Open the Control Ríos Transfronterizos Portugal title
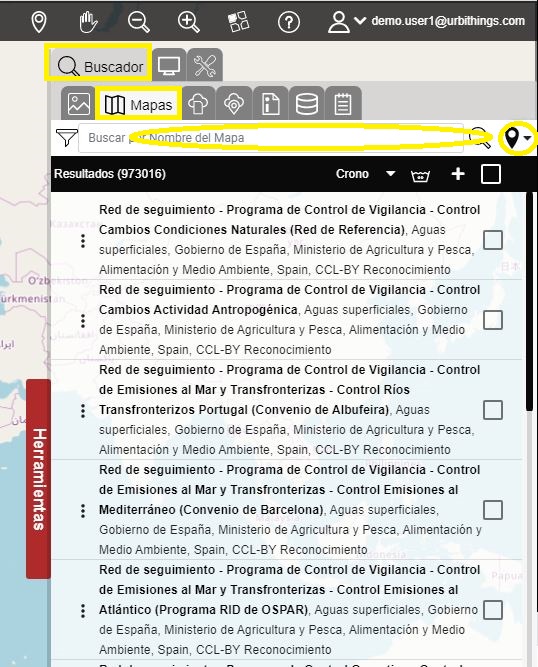Image resolution: width=538 pixels, height=667 pixels. click(290, 390)
